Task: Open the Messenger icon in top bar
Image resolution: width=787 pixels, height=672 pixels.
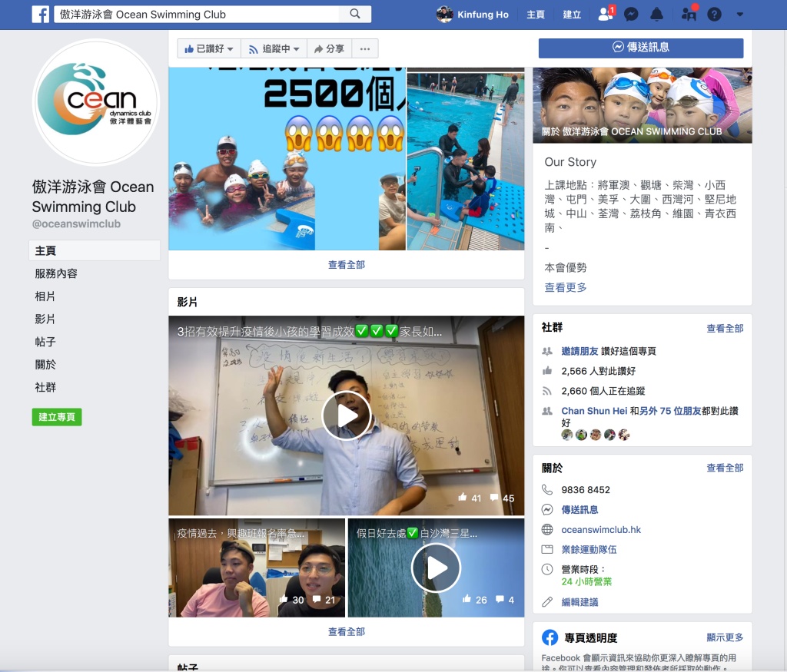Action: tap(631, 15)
